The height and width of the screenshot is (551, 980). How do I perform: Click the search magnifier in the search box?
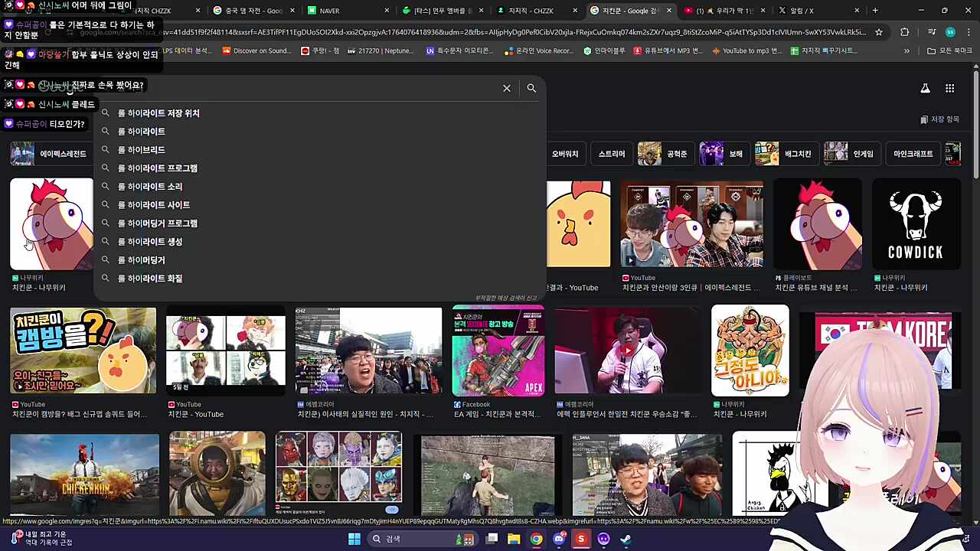pyautogui.click(x=531, y=88)
